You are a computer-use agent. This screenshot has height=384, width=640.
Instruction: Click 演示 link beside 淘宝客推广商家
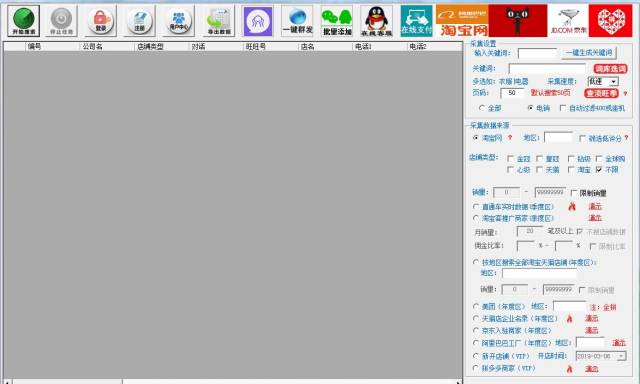pos(595,218)
